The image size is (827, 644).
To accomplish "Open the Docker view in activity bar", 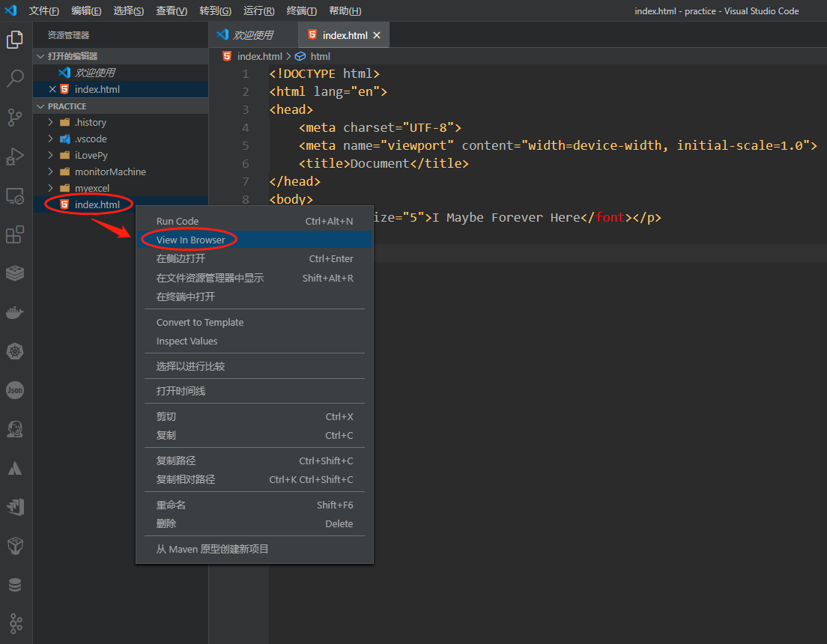I will 15,312.
